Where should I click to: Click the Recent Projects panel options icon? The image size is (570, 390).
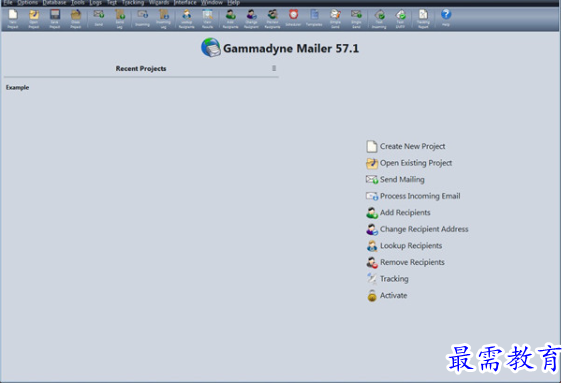click(x=274, y=68)
